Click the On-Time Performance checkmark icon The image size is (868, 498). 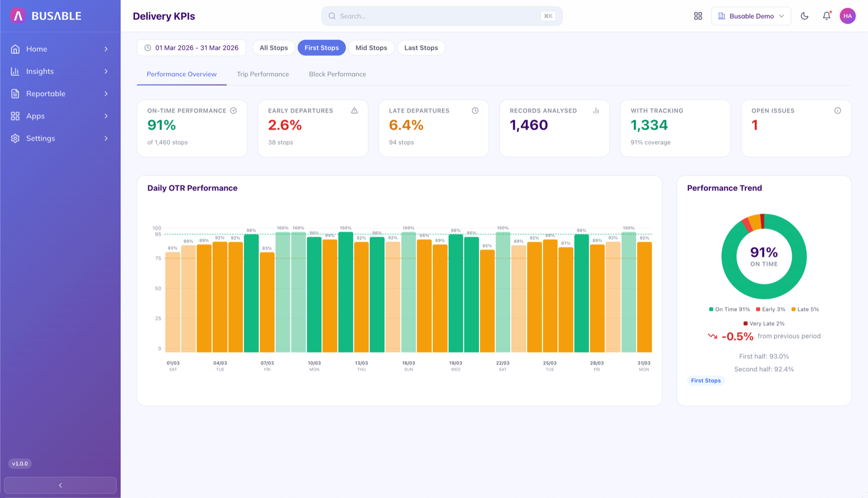[233, 111]
